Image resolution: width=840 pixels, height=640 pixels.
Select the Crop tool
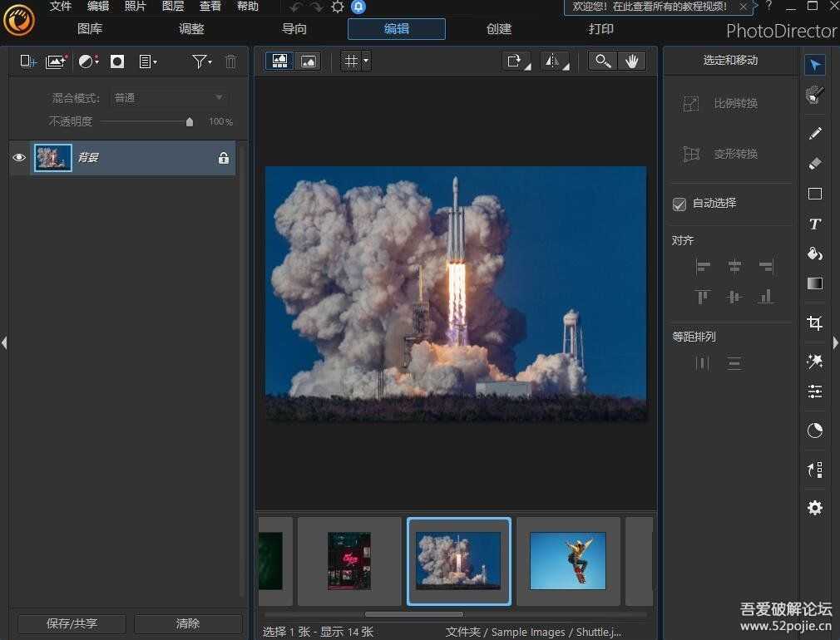click(815, 323)
